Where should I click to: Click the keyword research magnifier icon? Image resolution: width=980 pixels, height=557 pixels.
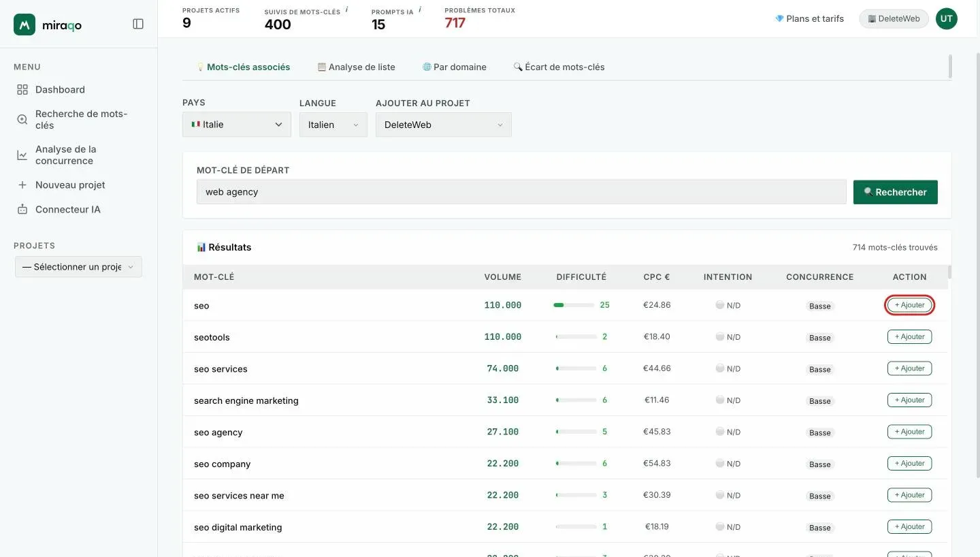tap(22, 120)
